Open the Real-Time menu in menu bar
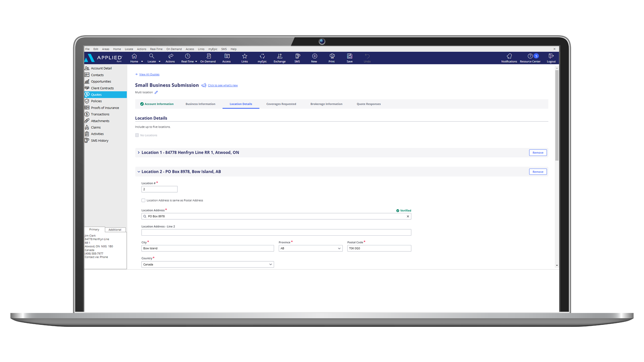 click(156, 49)
